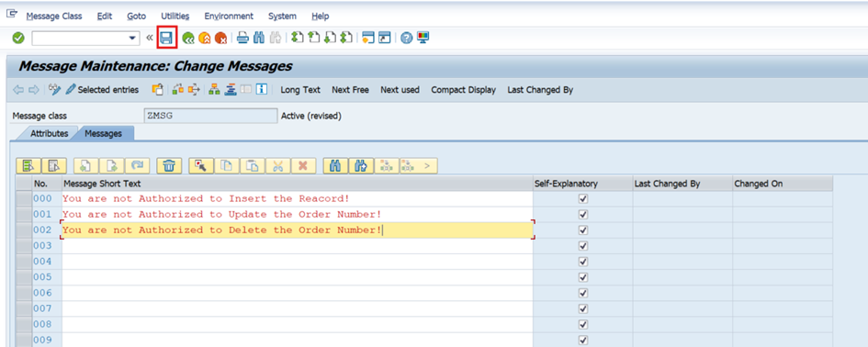Click the Display Object List hierarchy icon
The width and height of the screenshot is (868, 347).
[215, 89]
